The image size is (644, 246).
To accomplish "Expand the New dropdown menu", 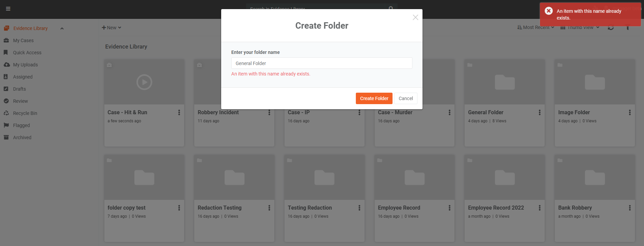I will (111, 28).
